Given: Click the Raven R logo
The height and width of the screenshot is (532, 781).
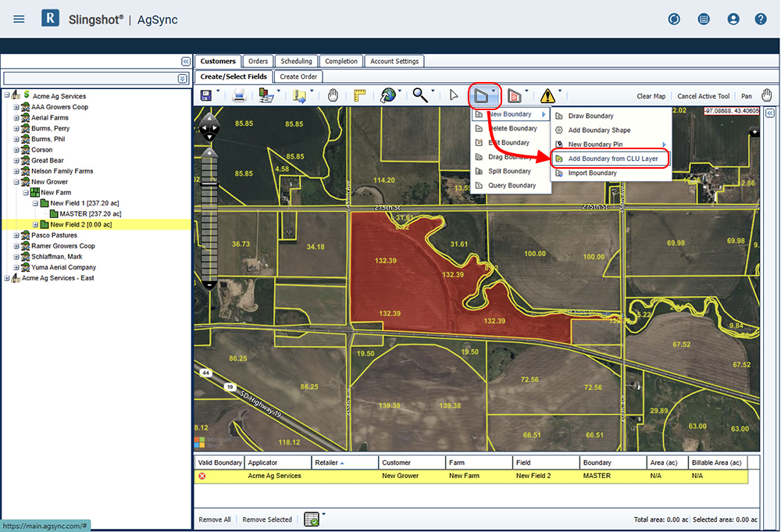Looking at the screenshot, I should [x=50, y=18].
